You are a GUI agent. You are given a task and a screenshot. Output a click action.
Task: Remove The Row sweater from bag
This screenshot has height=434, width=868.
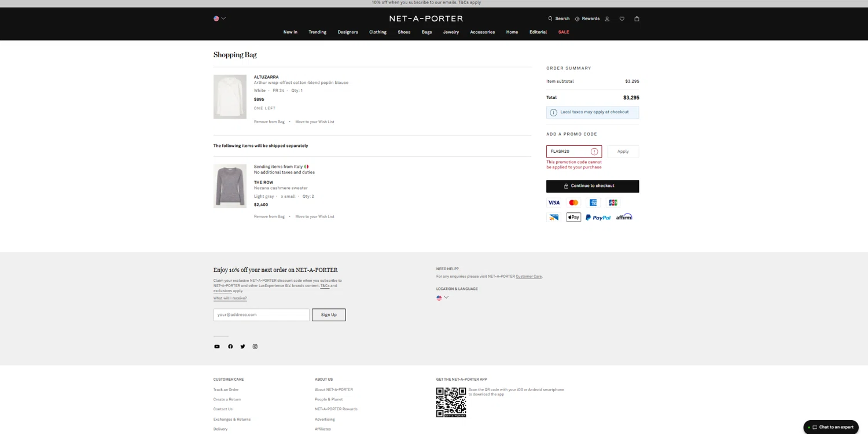coord(269,216)
